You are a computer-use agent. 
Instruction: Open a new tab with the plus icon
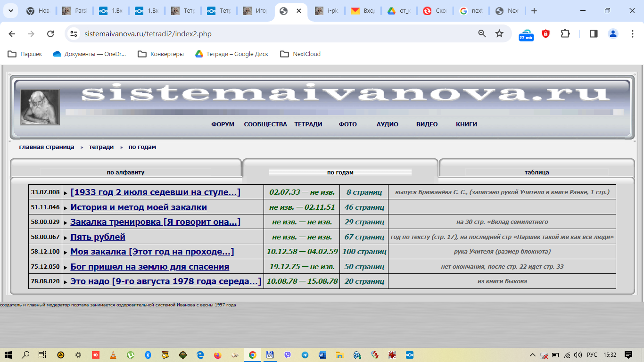(534, 11)
